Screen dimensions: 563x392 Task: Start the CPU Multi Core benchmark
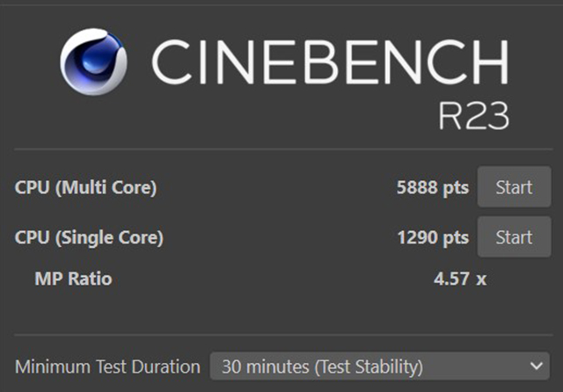point(514,187)
